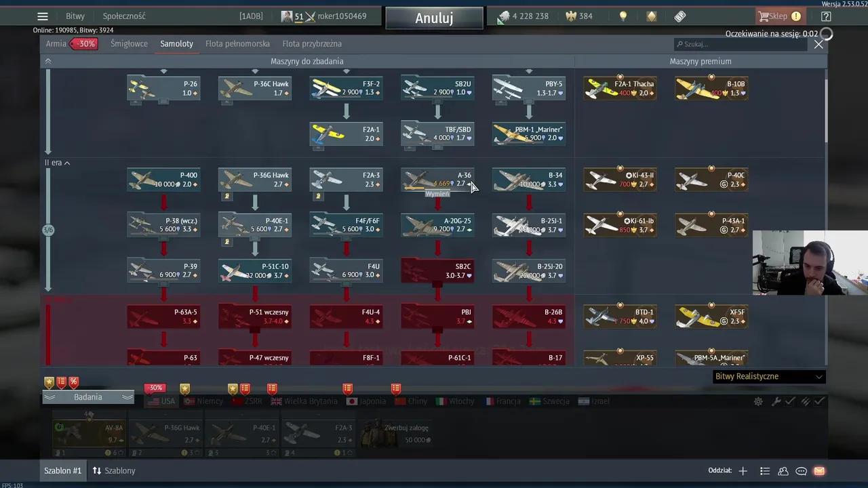Open the gold diamond premium account icon
Screen dimensions: 868x488
[651, 16]
